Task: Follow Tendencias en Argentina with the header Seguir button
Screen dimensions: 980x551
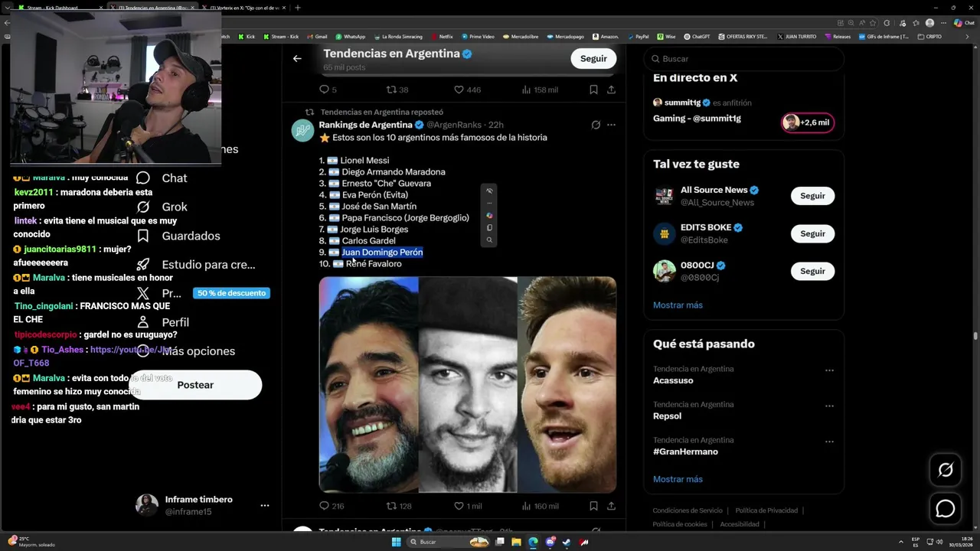Action: point(593,58)
